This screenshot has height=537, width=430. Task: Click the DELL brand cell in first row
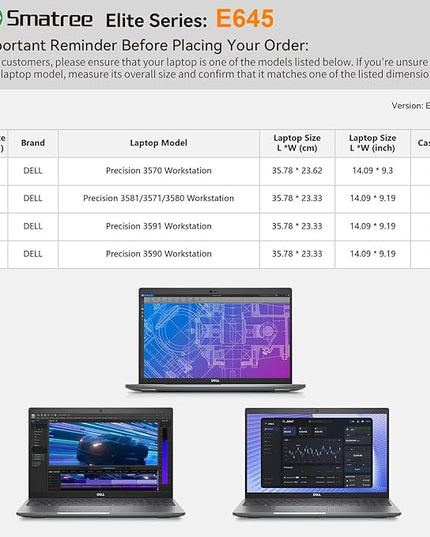coord(33,171)
